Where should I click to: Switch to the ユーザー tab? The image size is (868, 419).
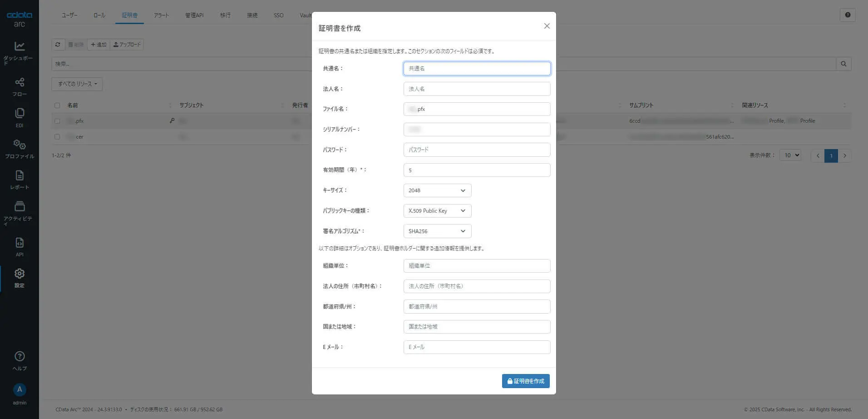click(69, 15)
